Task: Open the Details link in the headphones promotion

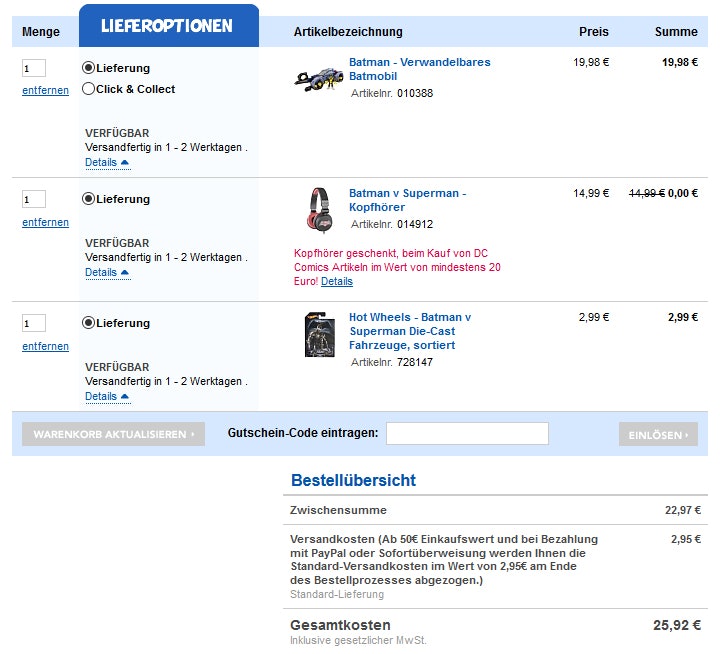Action: (x=337, y=282)
